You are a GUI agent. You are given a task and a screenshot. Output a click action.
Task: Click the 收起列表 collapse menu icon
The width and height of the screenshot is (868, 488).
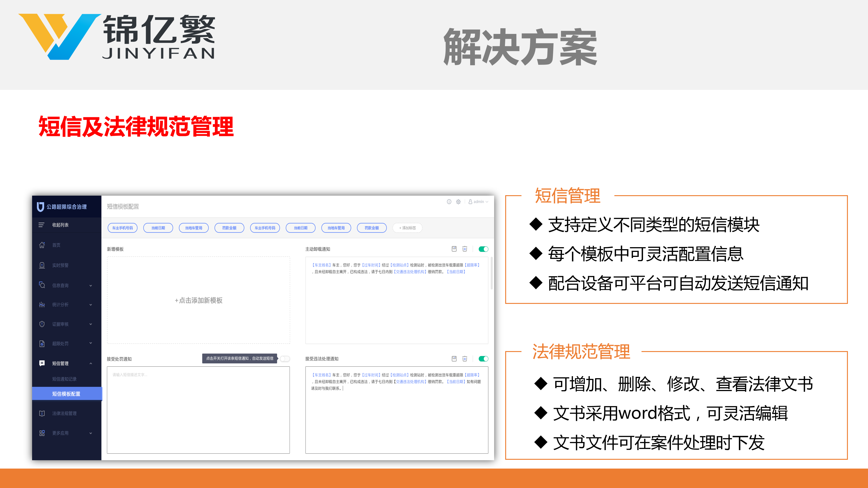(41, 225)
